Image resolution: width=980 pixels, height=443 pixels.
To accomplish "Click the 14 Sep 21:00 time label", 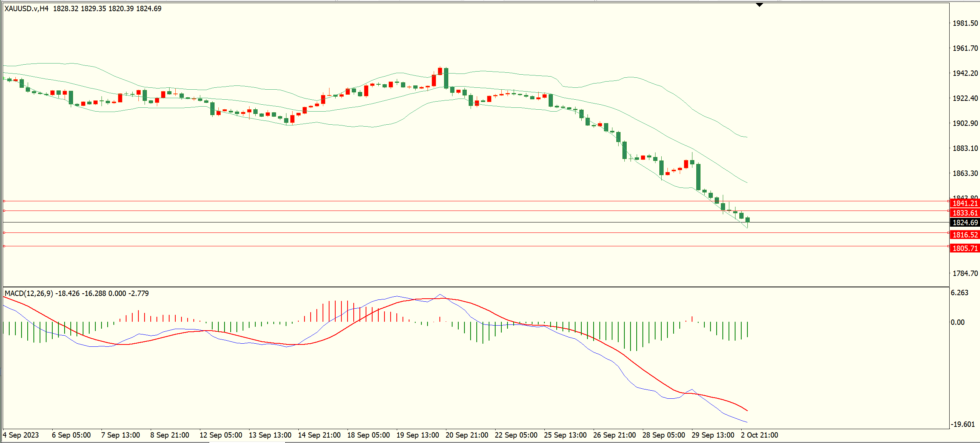I will click(319, 435).
